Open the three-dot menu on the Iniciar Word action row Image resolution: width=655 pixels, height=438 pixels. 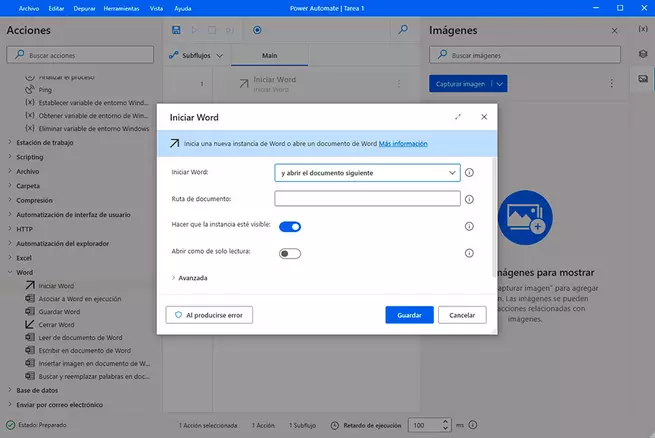[399, 84]
